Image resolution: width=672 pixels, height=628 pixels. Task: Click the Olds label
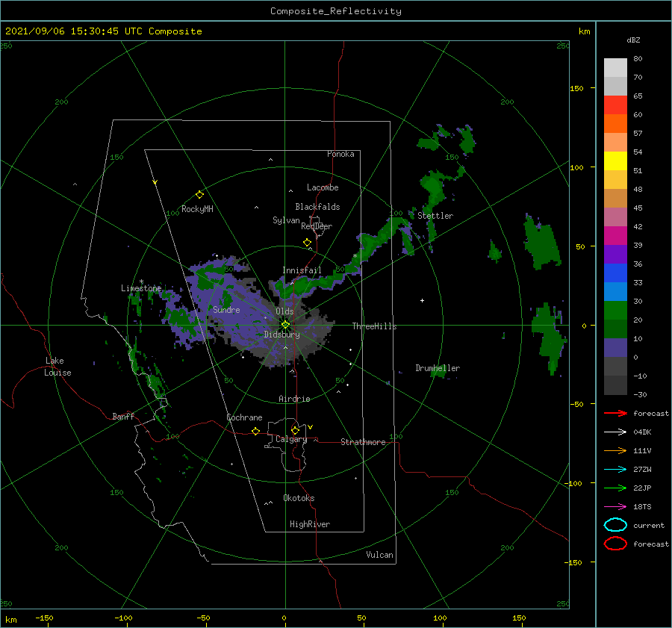click(284, 311)
